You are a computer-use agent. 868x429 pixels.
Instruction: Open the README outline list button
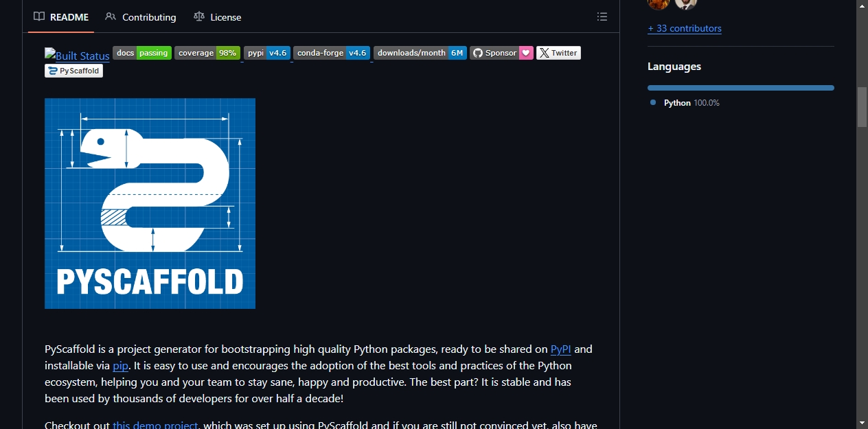click(x=602, y=17)
